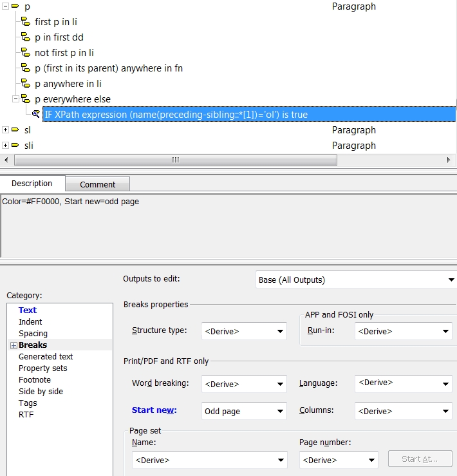Select the sli element row
This screenshot has height=476, width=457.
click(28, 146)
